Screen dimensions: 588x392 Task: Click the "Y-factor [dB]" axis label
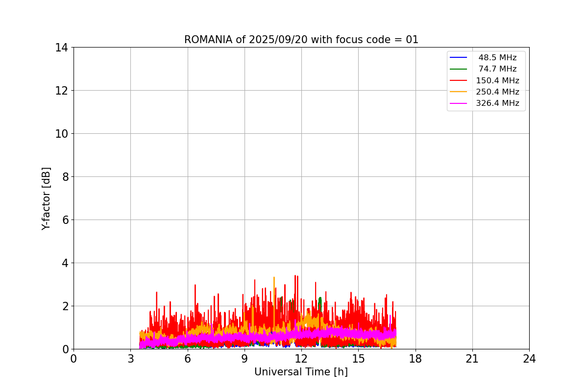click(x=46, y=198)
